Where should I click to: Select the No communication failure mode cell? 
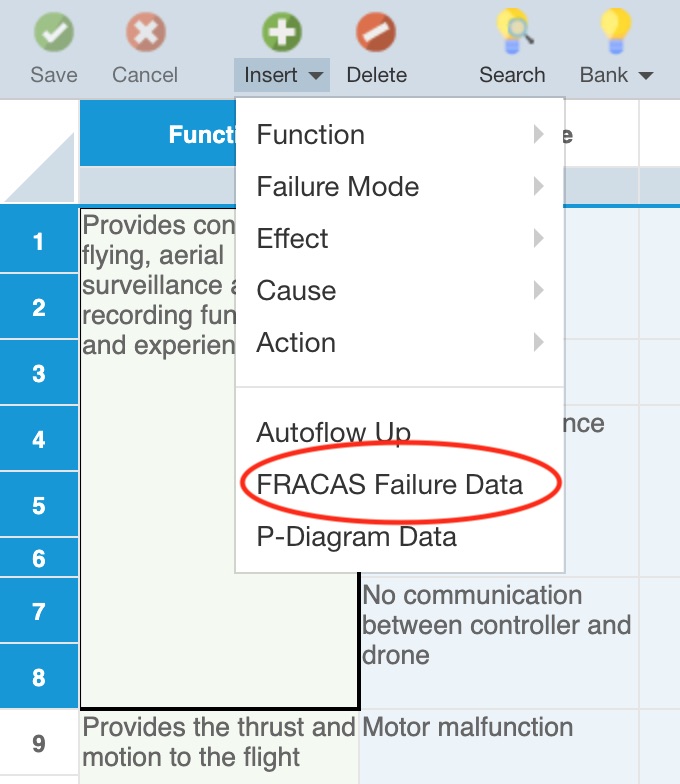[x=498, y=643]
